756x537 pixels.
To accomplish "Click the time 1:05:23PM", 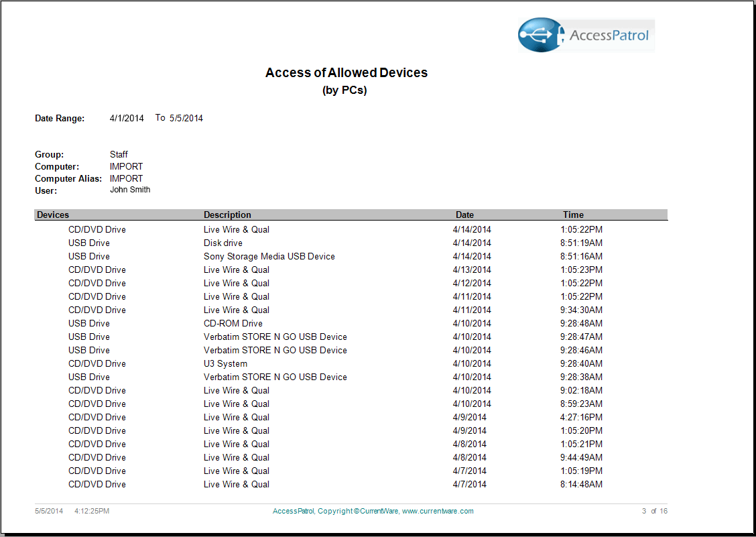I will [x=581, y=270].
